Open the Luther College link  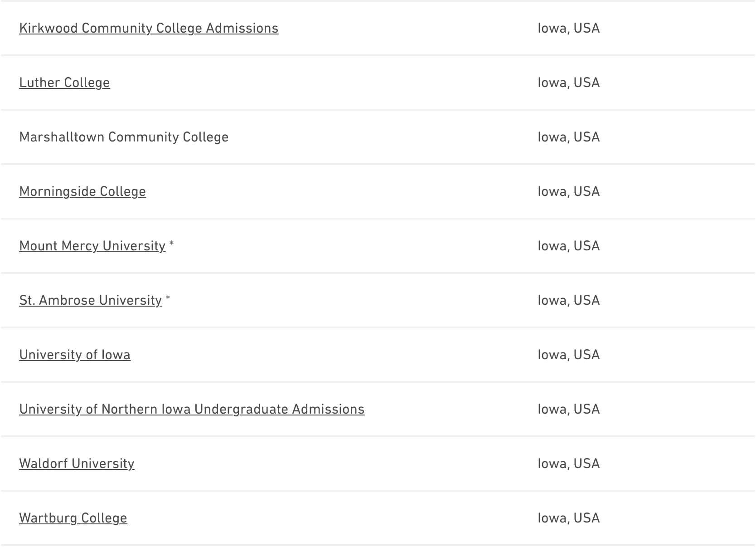coord(64,83)
